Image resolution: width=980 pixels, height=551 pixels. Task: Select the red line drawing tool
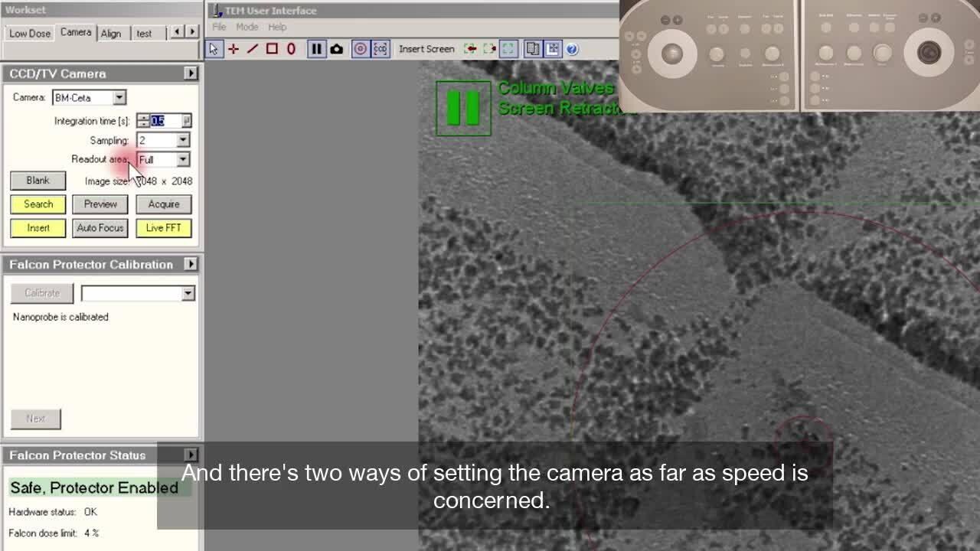(253, 49)
